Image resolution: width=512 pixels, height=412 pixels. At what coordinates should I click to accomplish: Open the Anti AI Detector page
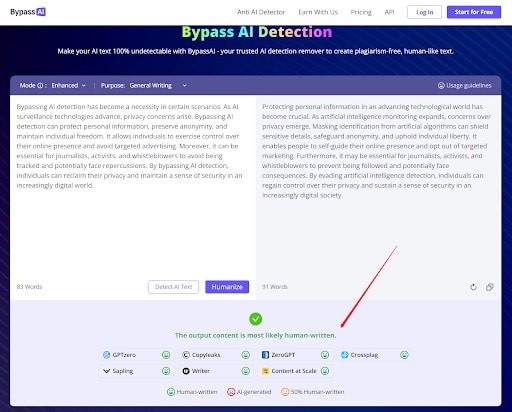pyautogui.click(x=261, y=12)
